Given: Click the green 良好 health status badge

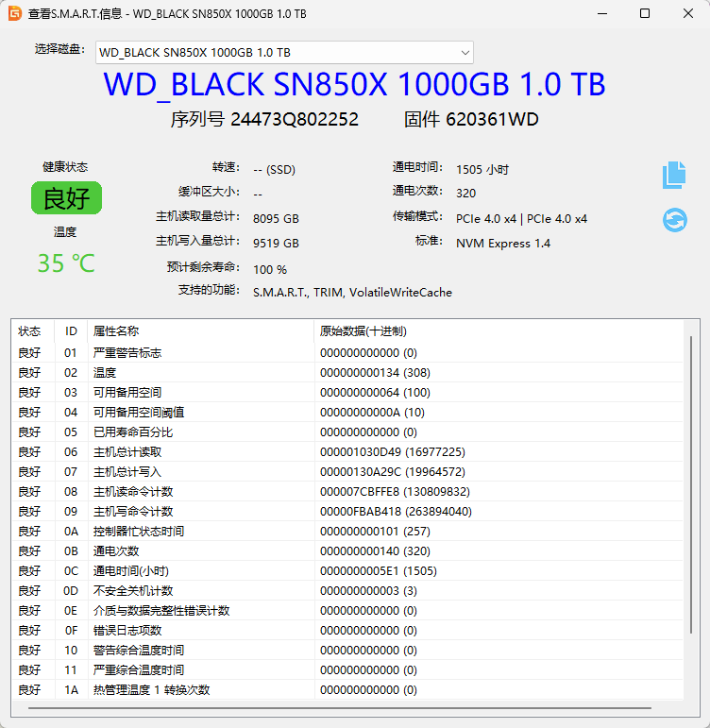Looking at the screenshot, I should 66,197.
